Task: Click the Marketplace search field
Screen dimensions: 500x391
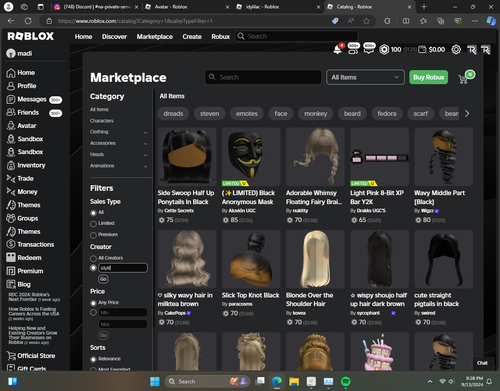Action: (x=263, y=77)
